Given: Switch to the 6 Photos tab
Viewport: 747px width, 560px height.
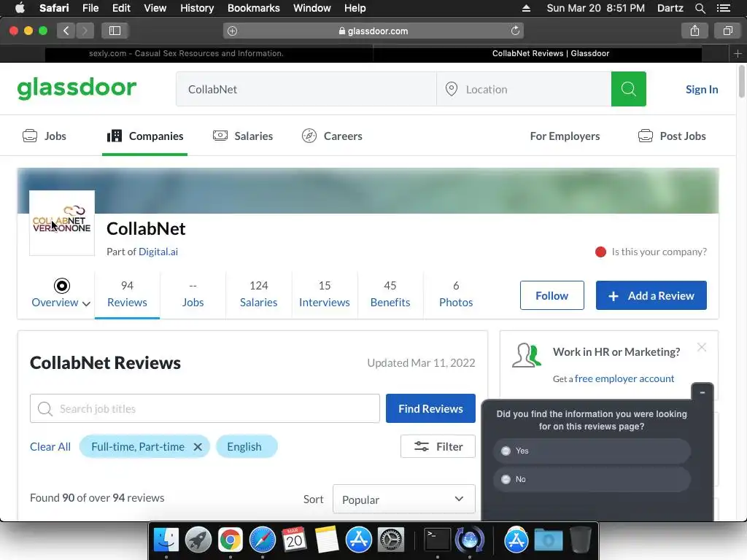Looking at the screenshot, I should coord(456,295).
